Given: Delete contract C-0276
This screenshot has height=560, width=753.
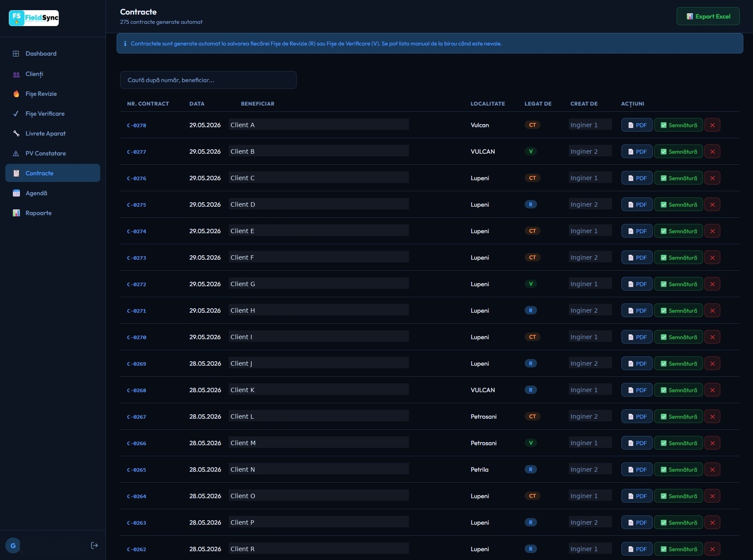Looking at the screenshot, I should pos(712,178).
